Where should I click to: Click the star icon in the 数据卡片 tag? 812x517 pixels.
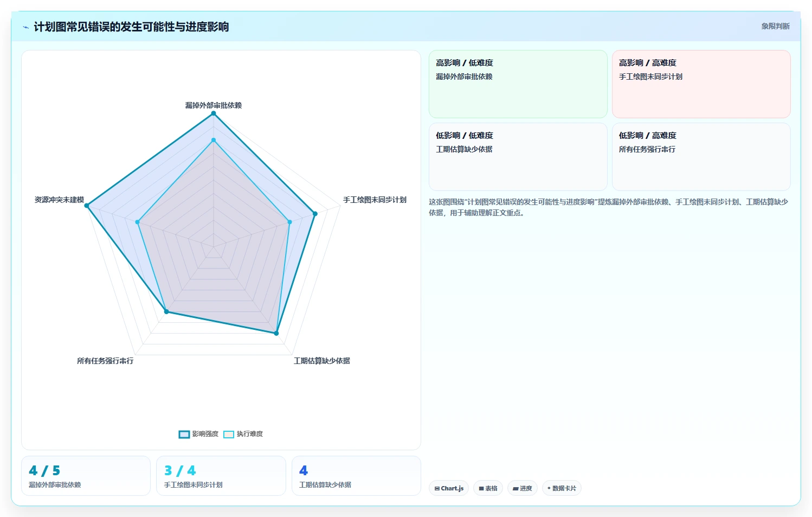[549, 488]
